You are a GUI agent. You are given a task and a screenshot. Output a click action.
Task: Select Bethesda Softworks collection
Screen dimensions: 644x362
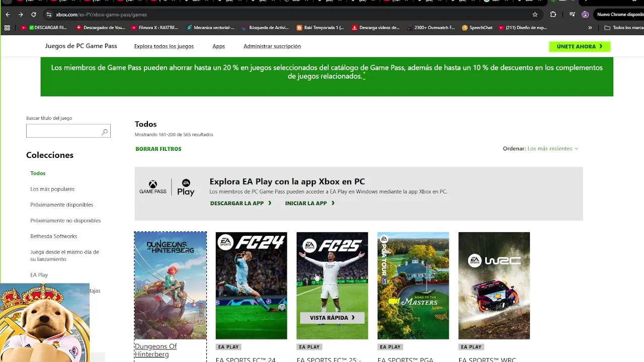point(54,236)
